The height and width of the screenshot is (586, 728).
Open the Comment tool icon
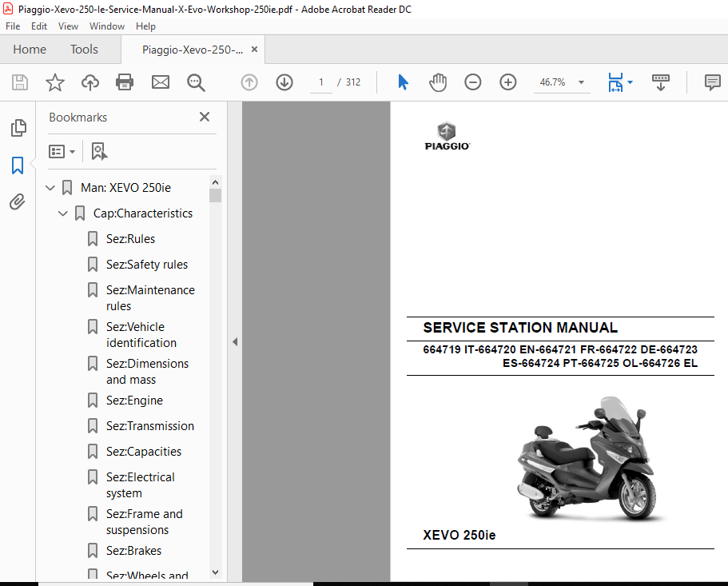[712, 82]
